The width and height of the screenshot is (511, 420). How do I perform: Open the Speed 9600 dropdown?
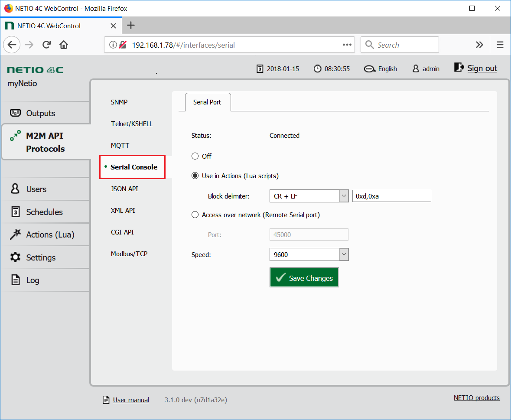[x=309, y=254]
